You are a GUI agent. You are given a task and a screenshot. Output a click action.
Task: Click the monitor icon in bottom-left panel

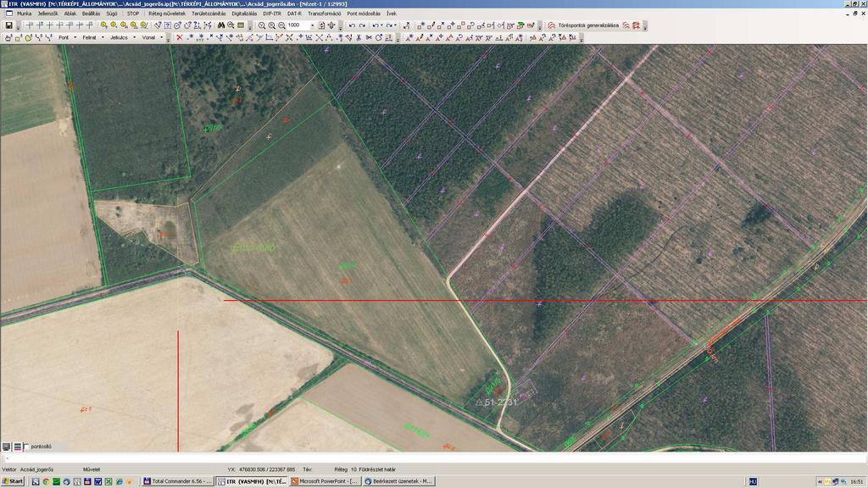tap(7, 446)
